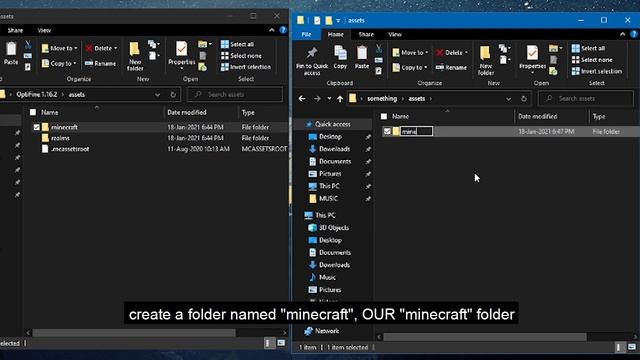Click horizontal scrollbar in left window
Screen dimensions: 640x360
click(134, 332)
